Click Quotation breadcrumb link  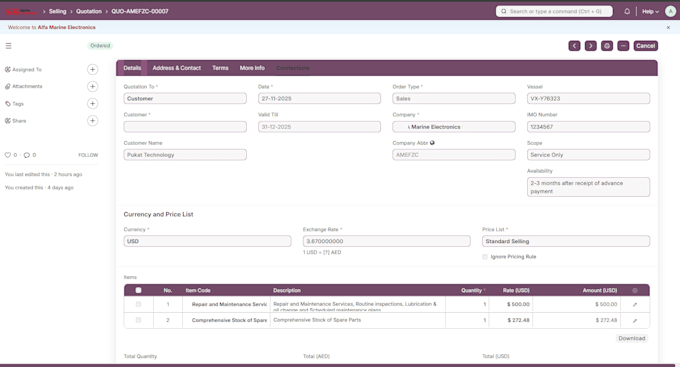[x=89, y=11]
